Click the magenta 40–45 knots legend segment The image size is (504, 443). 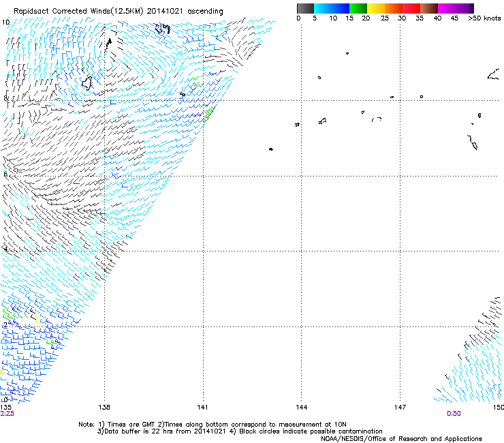(447, 8)
